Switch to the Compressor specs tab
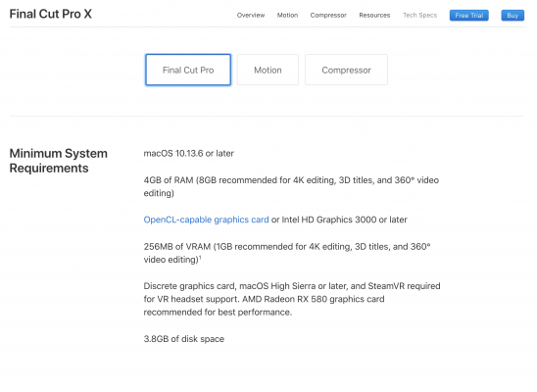The height and width of the screenshot is (392, 537). (x=346, y=70)
